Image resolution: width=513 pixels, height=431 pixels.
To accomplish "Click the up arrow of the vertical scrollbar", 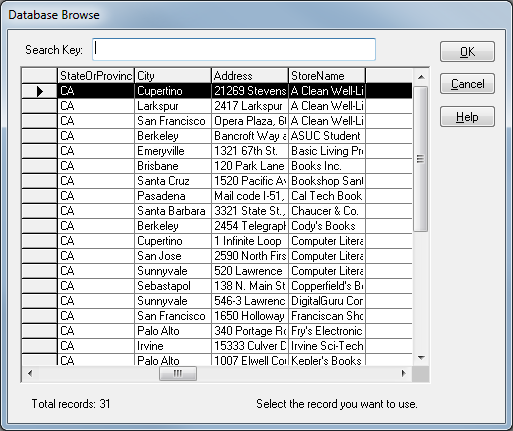I will 421,77.
